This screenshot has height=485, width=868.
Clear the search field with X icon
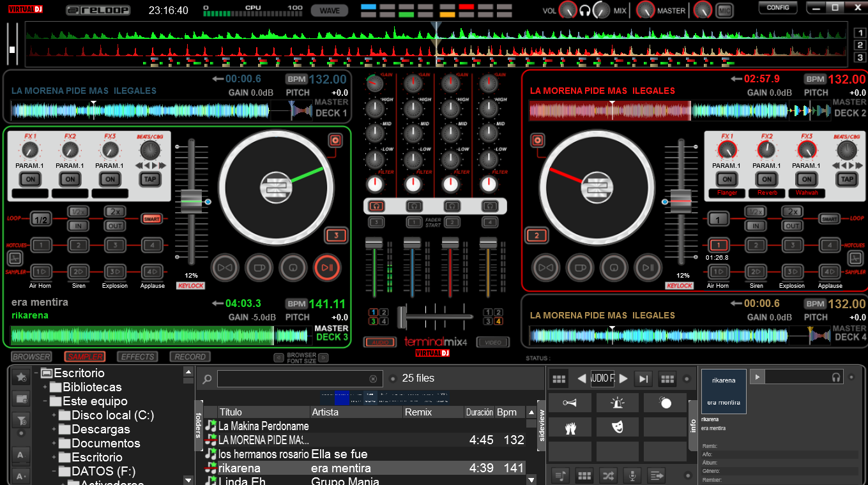[373, 379]
